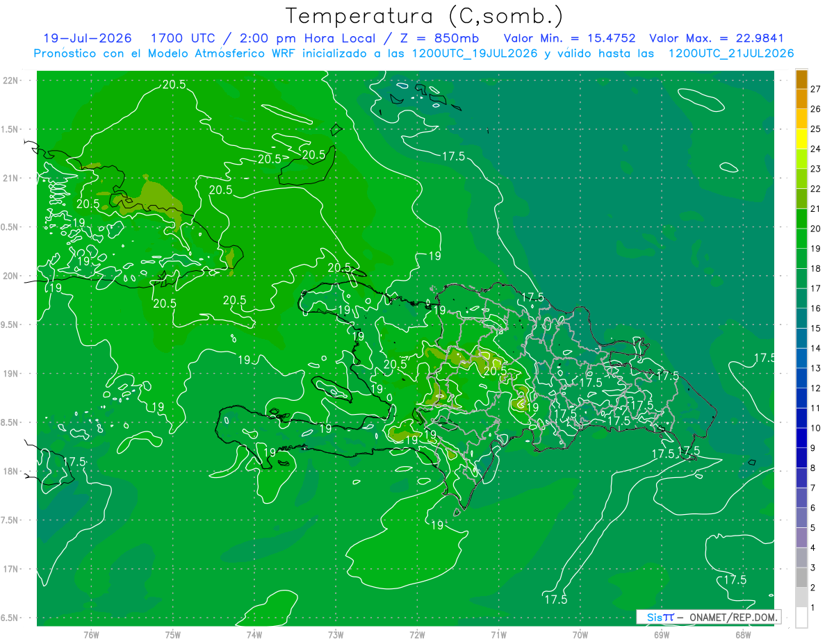Click legend value 16 on color scale
The height and width of the screenshot is (644, 834).
pos(815,308)
